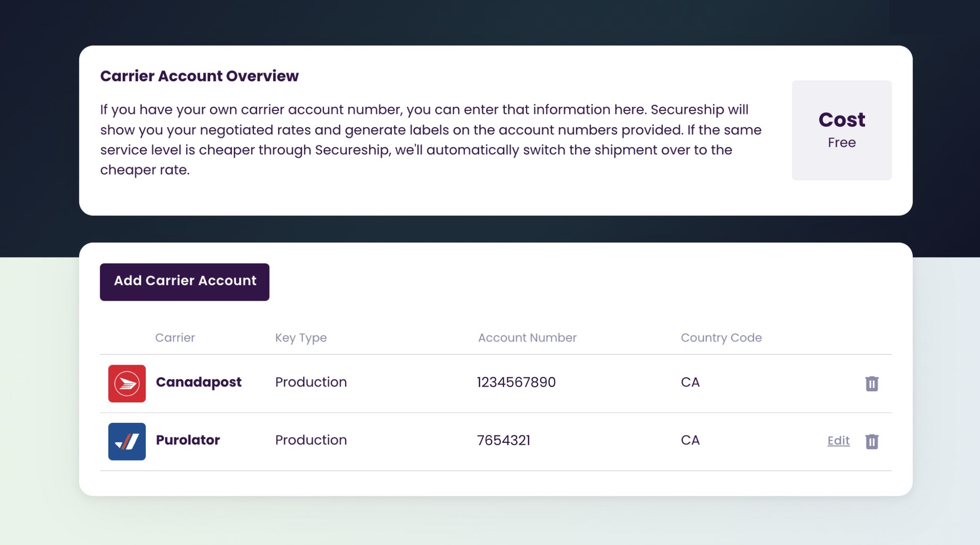Select the Account Number column header
This screenshot has height=545, width=980.
pyautogui.click(x=527, y=338)
